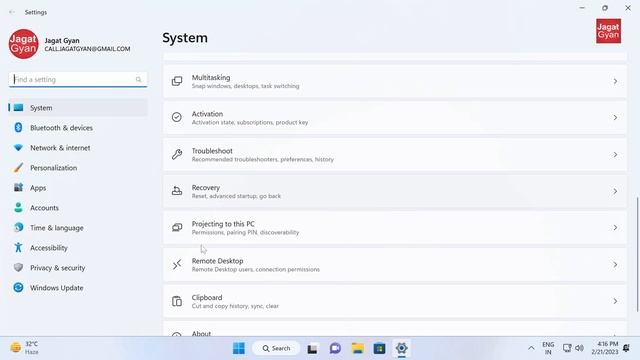Click the Personalization brush icon
This screenshot has width=640, height=360.
point(18,167)
